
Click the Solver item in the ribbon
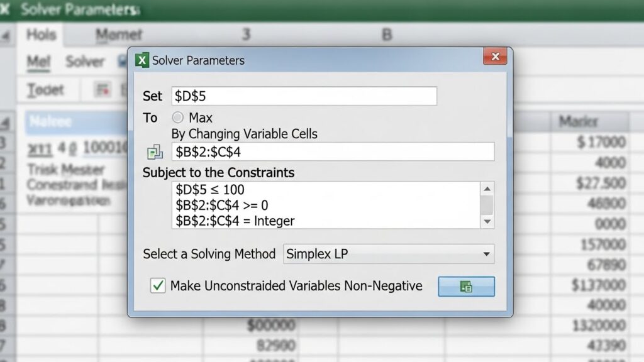click(x=85, y=62)
